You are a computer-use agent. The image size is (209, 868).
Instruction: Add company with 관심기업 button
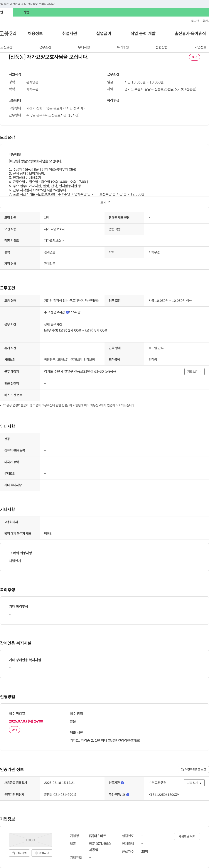tap(19, 853)
